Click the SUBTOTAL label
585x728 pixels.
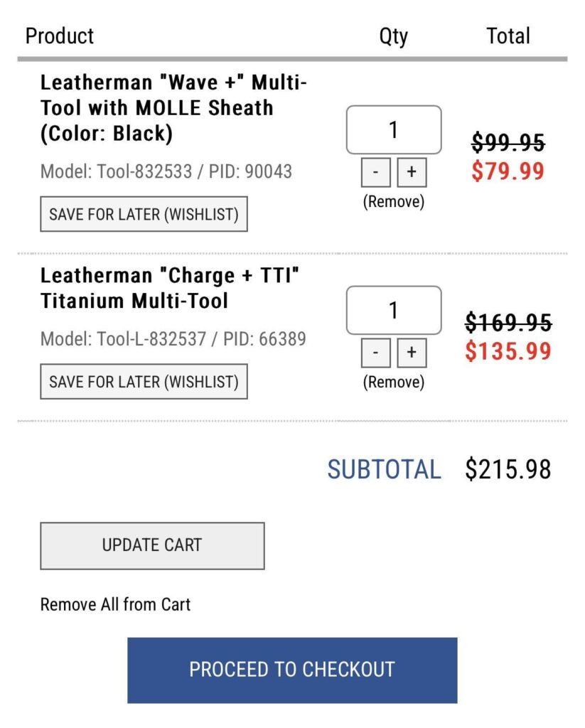pyautogui.click(x=385, y=469)
